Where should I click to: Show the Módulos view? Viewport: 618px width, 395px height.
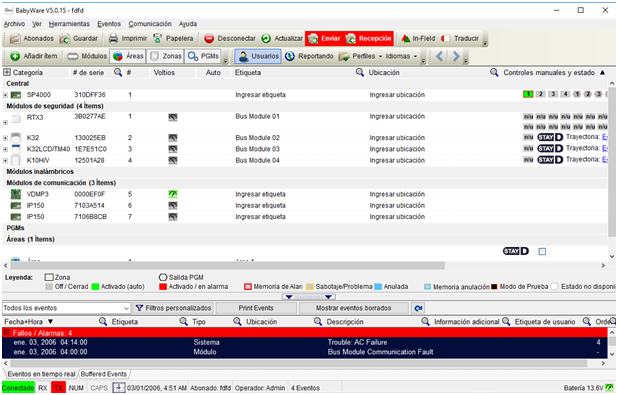tap(87, 56)
